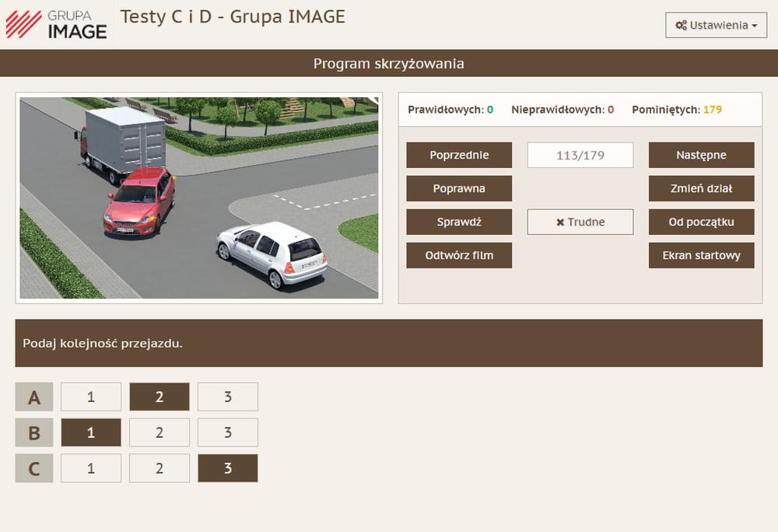Select order 1 for vehicle A
Screen dimensions: 778x532
pyautogui.click(x=91, y=397)
